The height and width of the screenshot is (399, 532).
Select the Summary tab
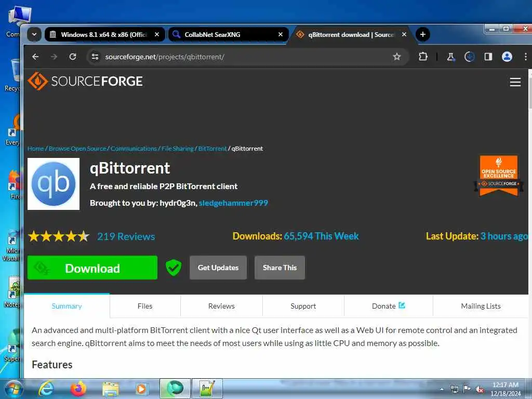coord(67,306)
